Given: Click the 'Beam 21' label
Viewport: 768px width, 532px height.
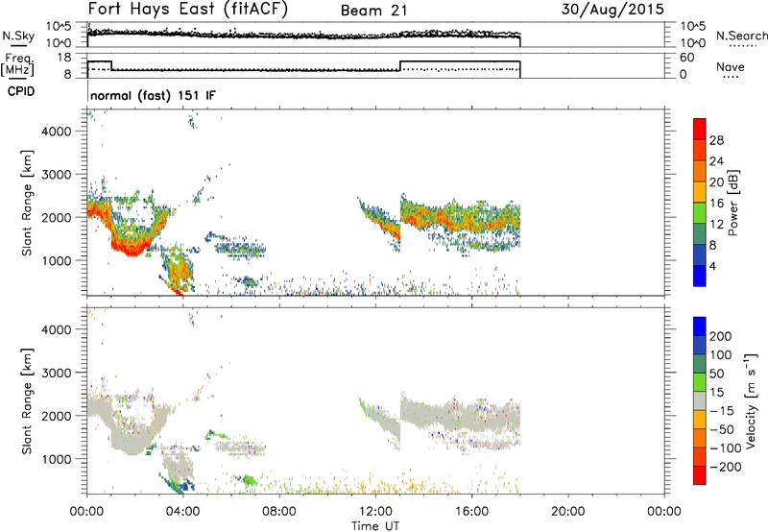Looking at the screenshot, I should point(373,11).
